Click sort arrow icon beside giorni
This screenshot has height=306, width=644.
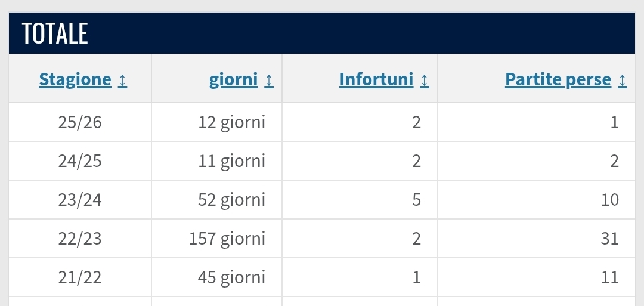click(x=269, y=80)
